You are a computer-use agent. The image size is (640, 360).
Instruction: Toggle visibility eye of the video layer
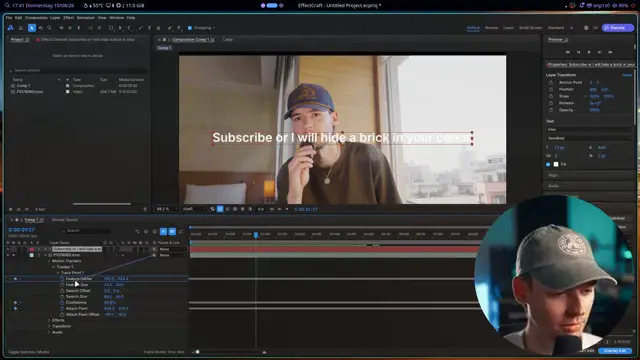point(8,255)
